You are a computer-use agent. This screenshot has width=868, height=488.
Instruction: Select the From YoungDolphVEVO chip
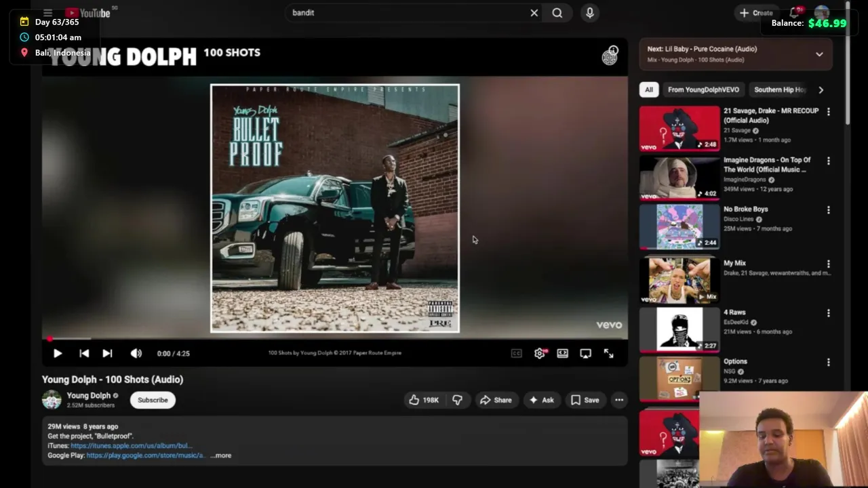click(x=703, y=89)
